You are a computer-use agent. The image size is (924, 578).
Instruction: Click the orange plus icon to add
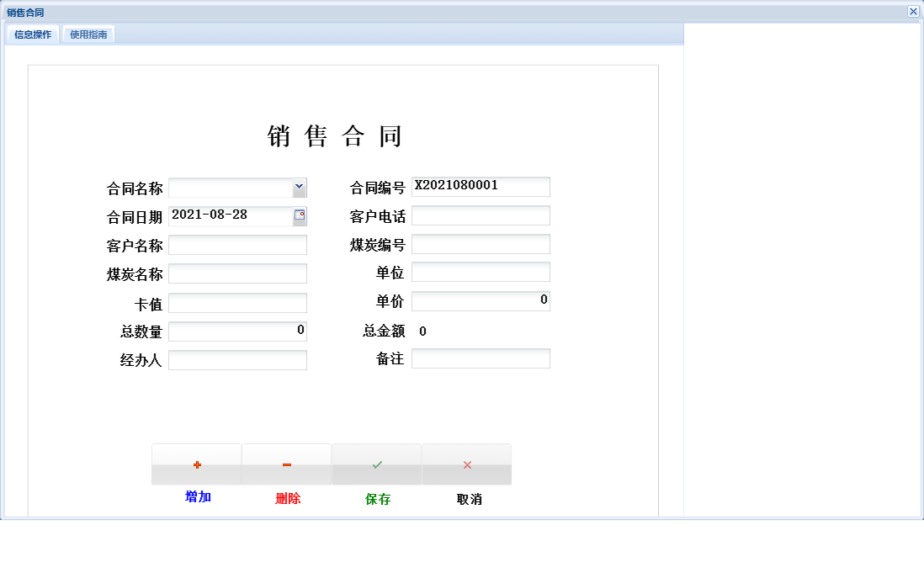pyautogui.click(x=196, y=464)
